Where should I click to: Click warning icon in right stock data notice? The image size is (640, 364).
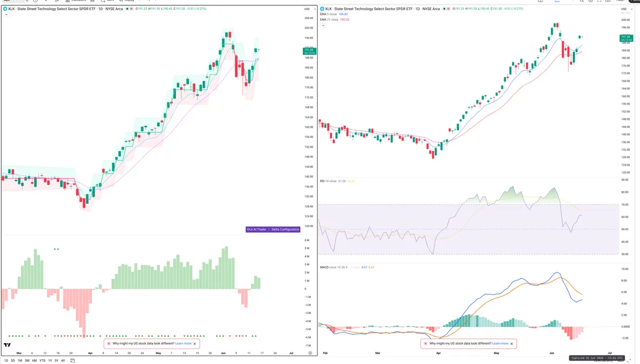click(426, 344)
